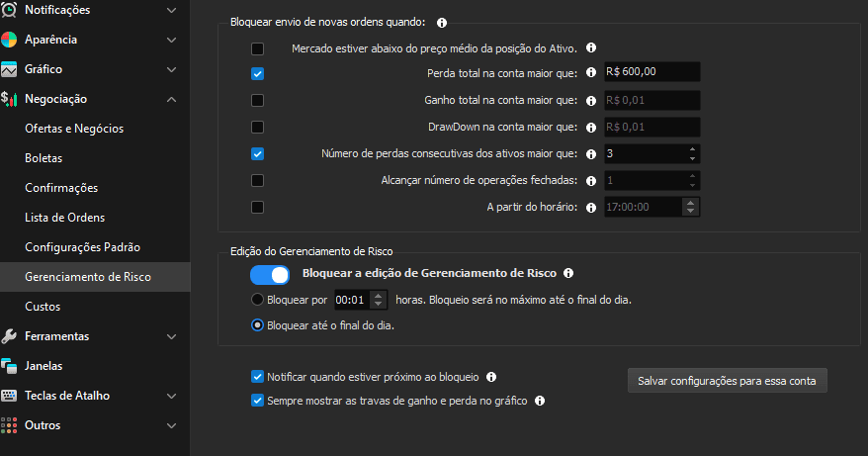Image resolution: width=868 pixels, height=456 pixels.
Task: Click the Janelas windows icon
Action: coord(9,366)
